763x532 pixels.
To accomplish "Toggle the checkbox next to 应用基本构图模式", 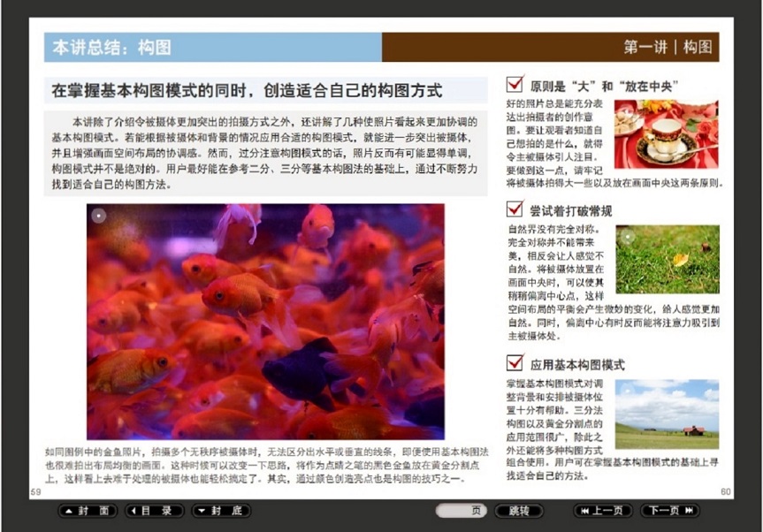I will (x=515, y=362).
